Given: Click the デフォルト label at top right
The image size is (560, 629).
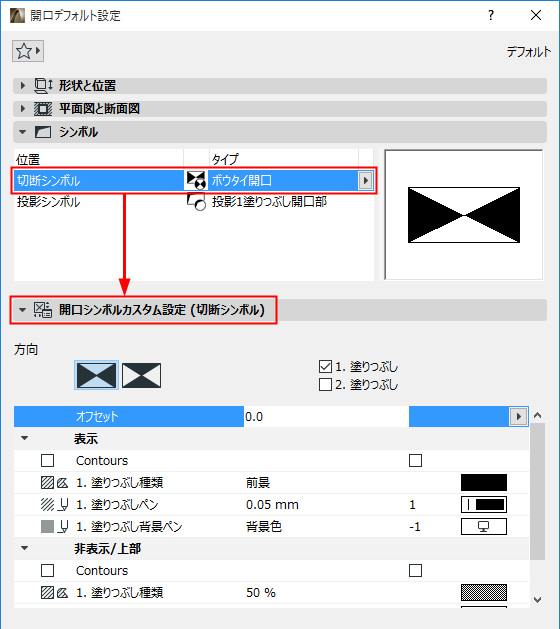Looking at the screenshot, I should [x=528, y=52].
